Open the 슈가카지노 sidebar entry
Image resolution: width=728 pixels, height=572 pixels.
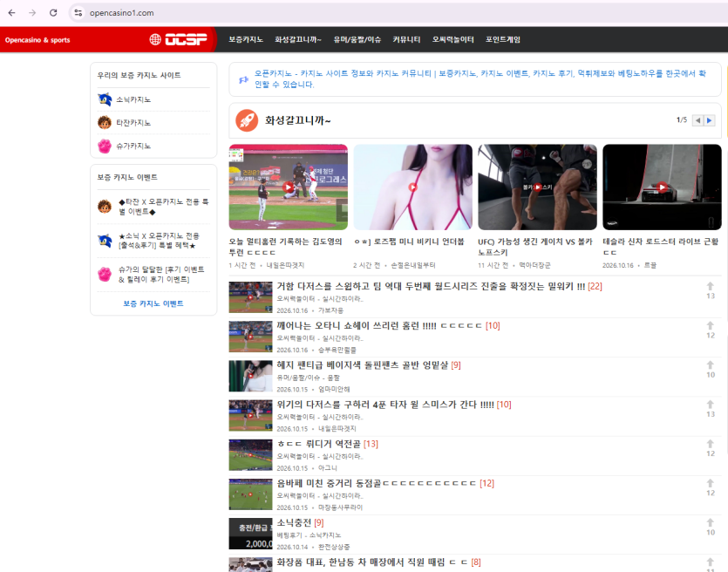133,146
